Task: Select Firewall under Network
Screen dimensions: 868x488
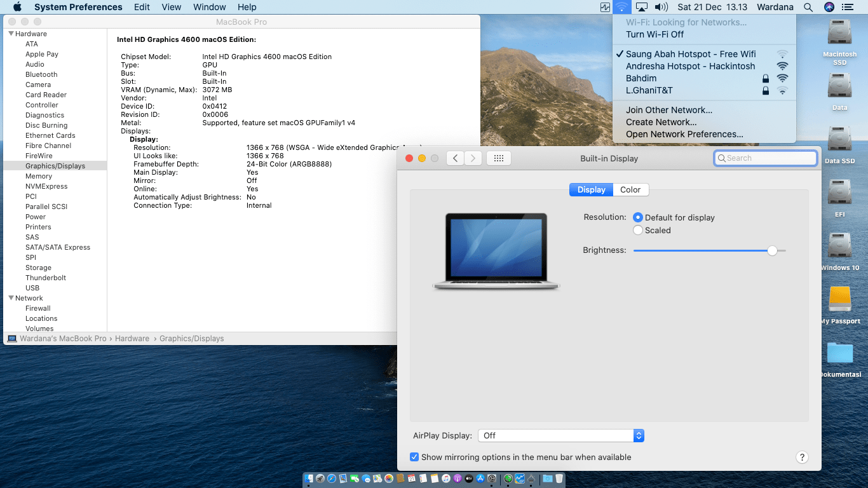Action: (x=38, y=308)
